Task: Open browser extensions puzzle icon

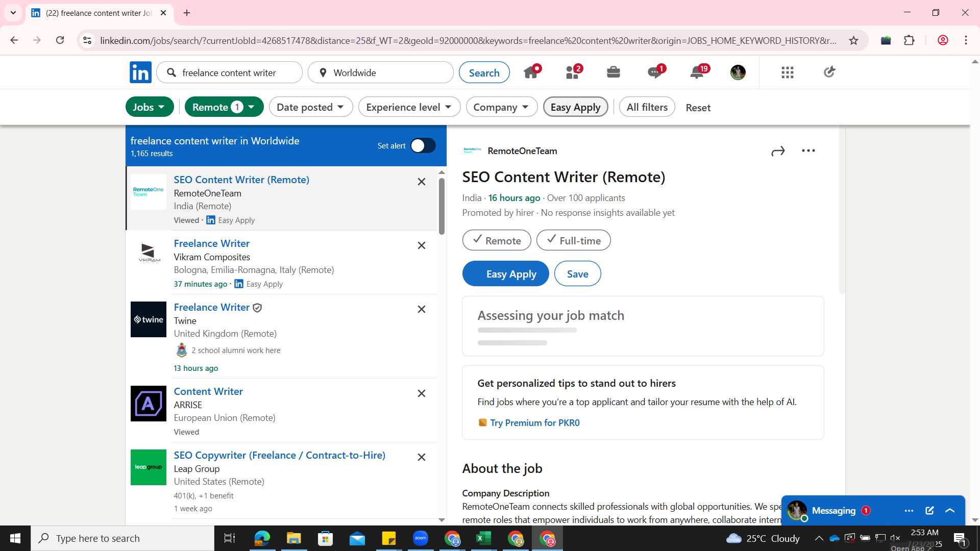Action: [909, 40]
